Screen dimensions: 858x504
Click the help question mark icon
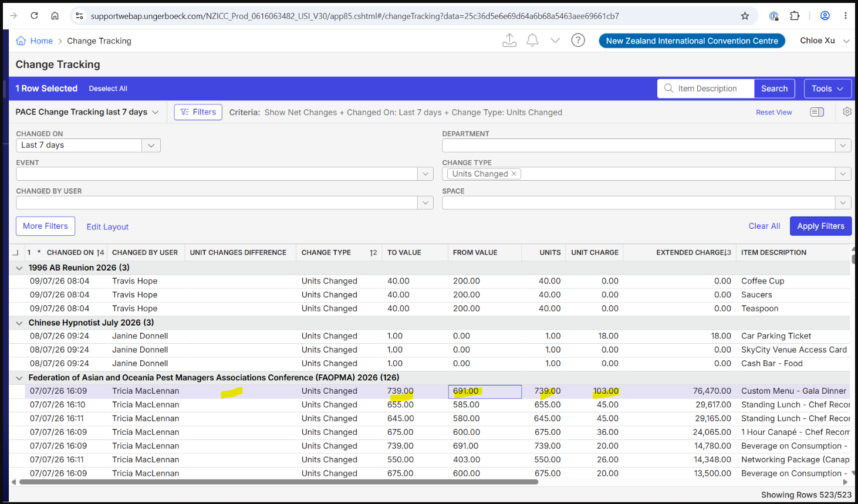tap(578, 40)
